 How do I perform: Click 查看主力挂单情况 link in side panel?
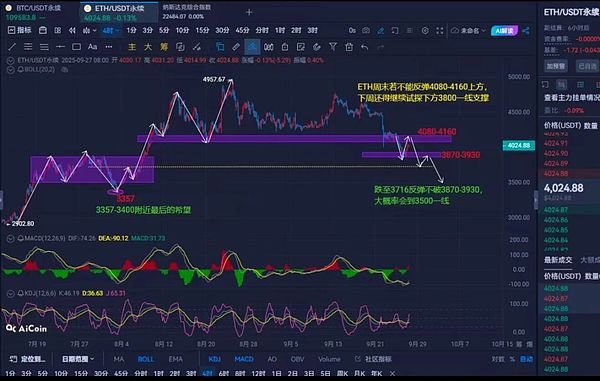[x=572, y=98]
